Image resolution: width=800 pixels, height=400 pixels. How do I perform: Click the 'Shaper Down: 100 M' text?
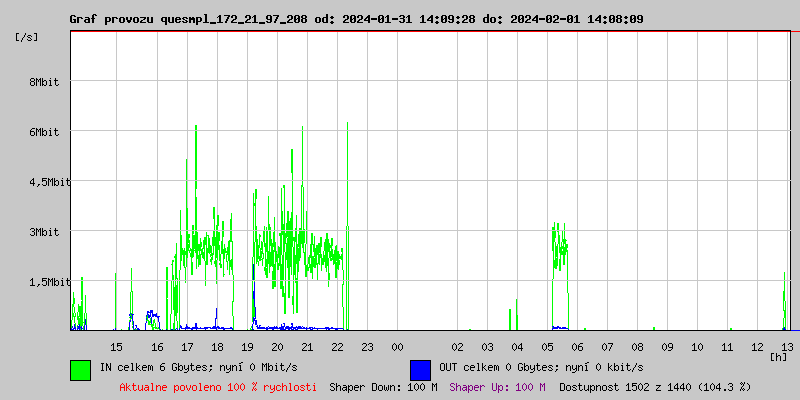383,387
